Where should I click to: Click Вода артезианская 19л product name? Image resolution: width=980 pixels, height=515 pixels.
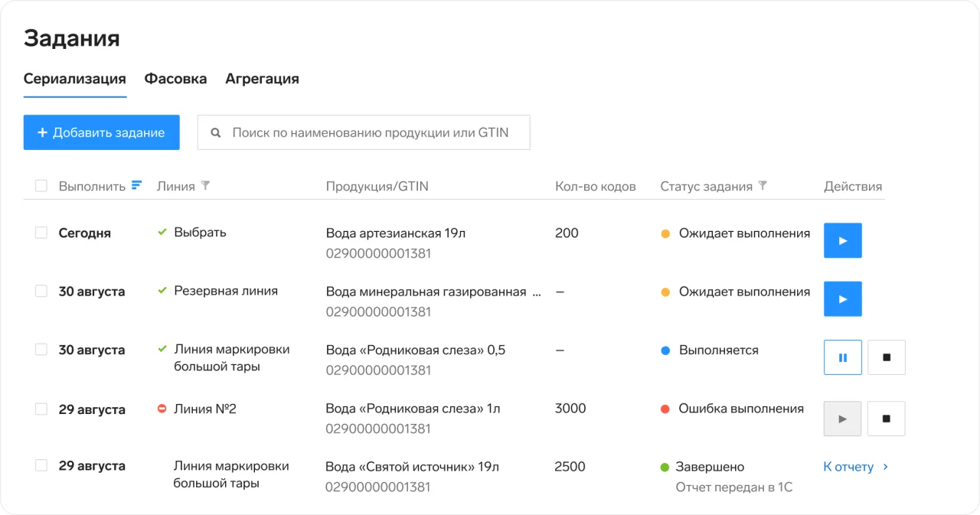[396, 233]
